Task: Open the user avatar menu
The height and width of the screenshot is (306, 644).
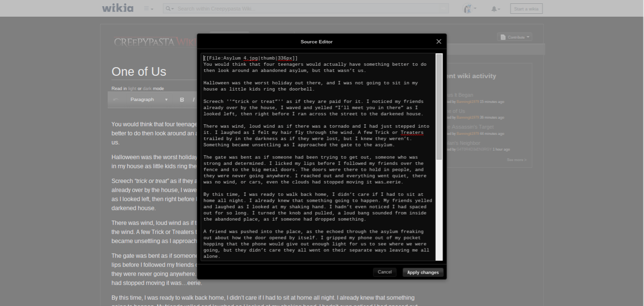Action: click(x=470, y=9)
